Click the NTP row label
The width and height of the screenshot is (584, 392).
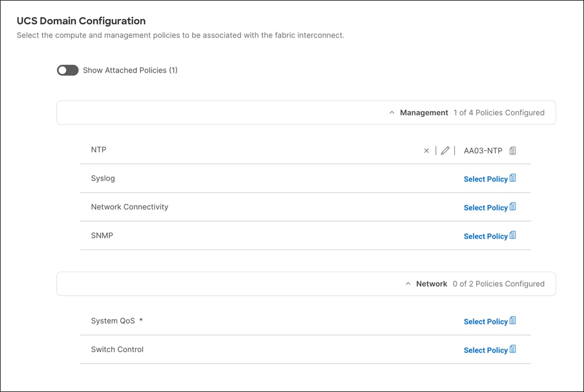tap(97, 149)
